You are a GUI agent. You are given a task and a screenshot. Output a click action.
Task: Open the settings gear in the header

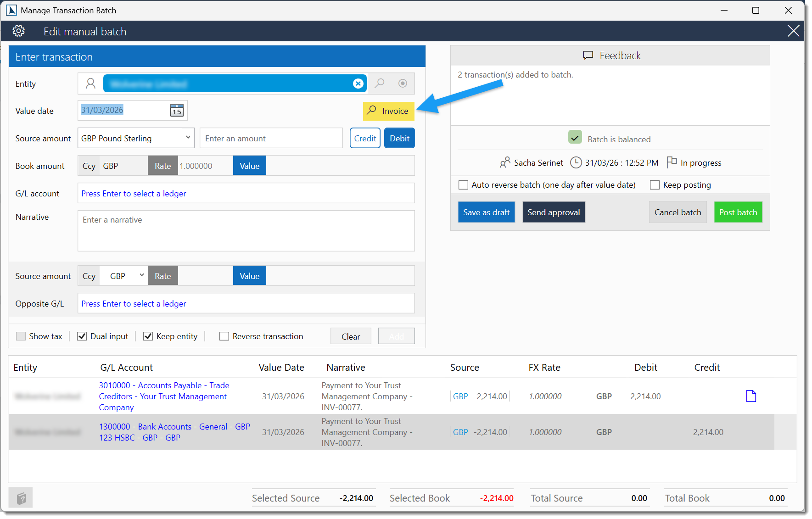tap(18, 31)
